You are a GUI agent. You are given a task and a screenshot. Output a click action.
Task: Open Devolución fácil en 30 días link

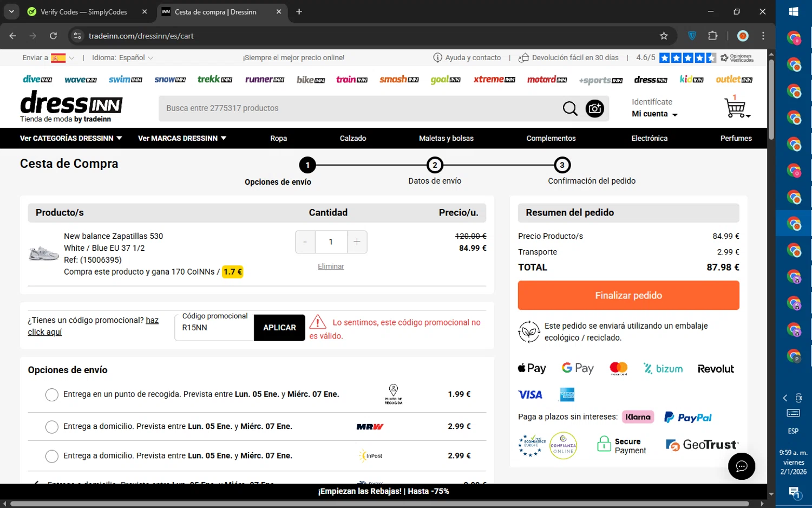coord(568,57)
